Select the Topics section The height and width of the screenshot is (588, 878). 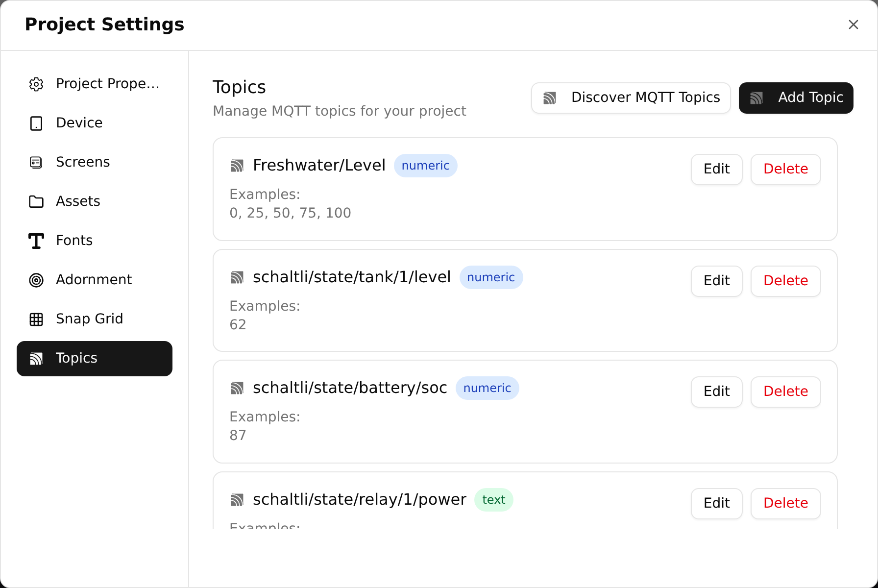click(95, 359)
